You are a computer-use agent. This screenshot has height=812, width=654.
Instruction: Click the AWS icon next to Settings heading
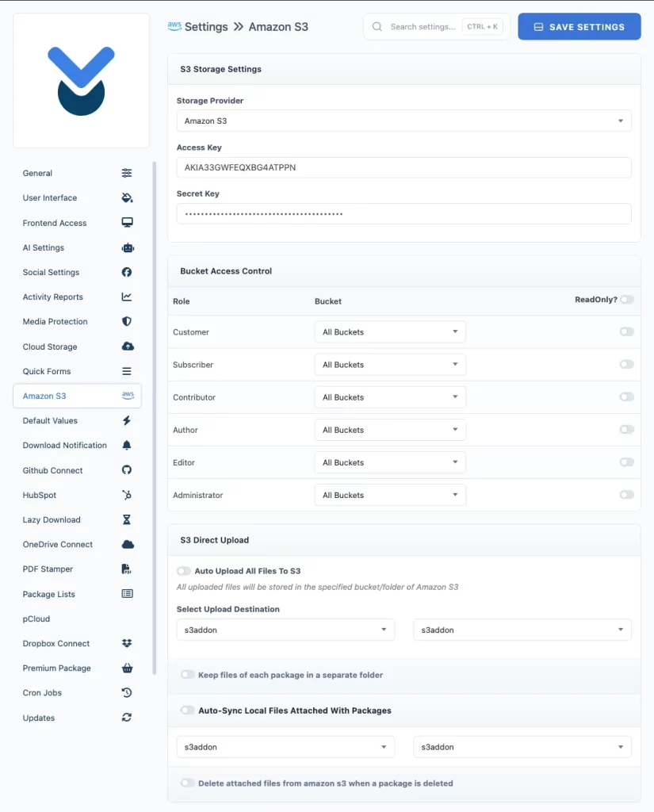[174, 26]
